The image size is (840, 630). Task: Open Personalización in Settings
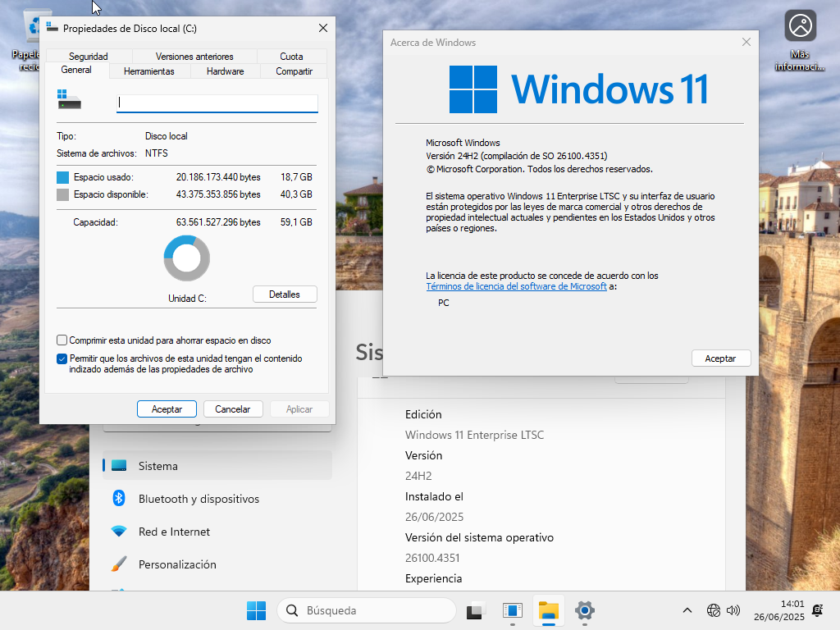pos(217,564)
